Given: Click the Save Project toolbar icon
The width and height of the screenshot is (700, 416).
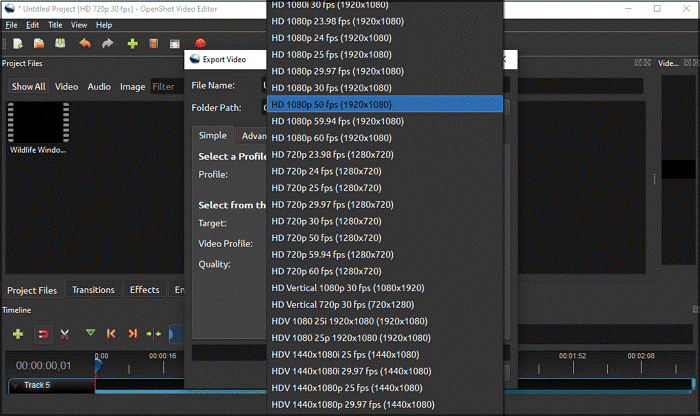Looking at the screenshot, I should (x=61, y=44).
